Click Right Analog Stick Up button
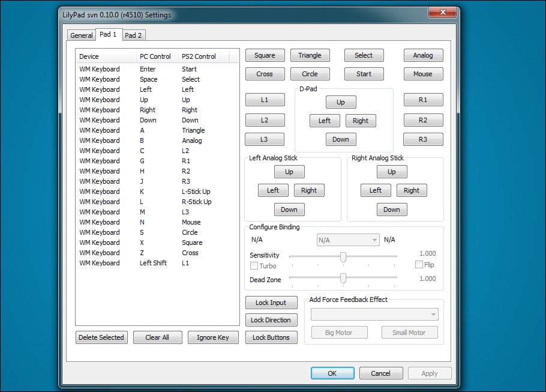This screenshot has width=546, height=392. click(392, 172)
